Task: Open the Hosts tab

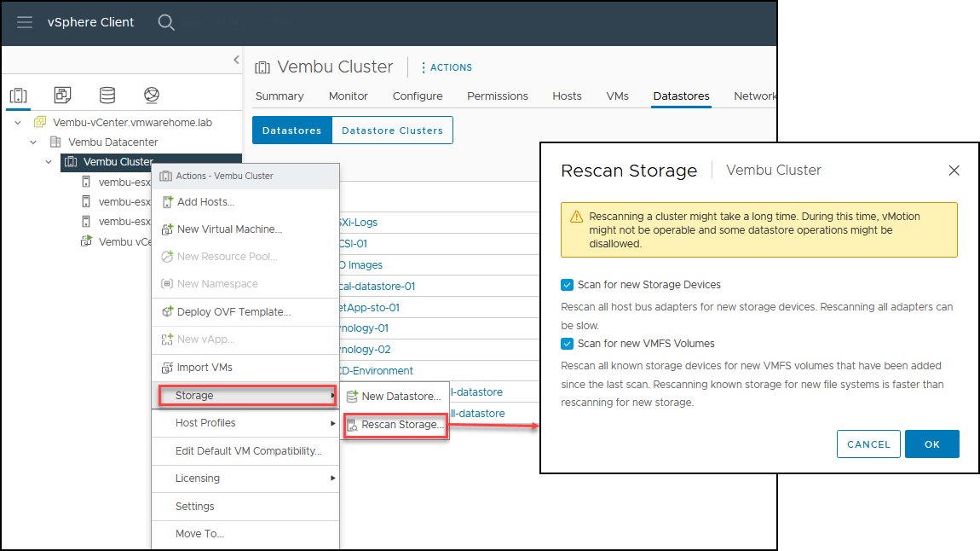Action: coord(567,96)
